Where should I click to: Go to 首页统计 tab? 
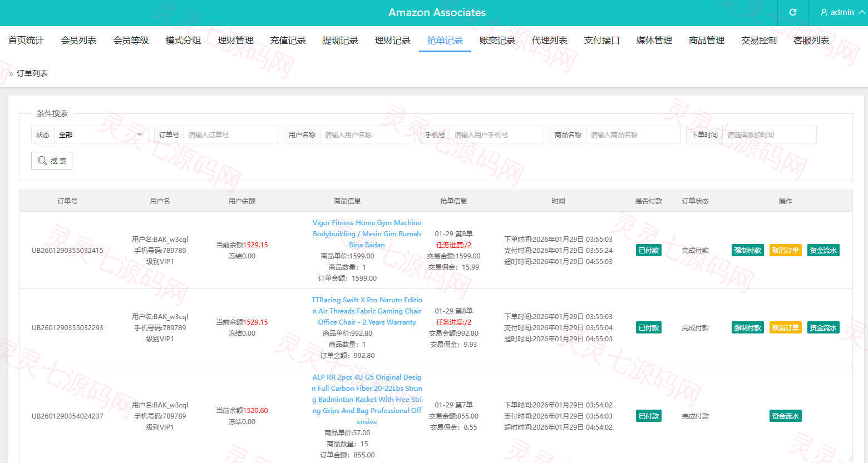coord(26,40)
